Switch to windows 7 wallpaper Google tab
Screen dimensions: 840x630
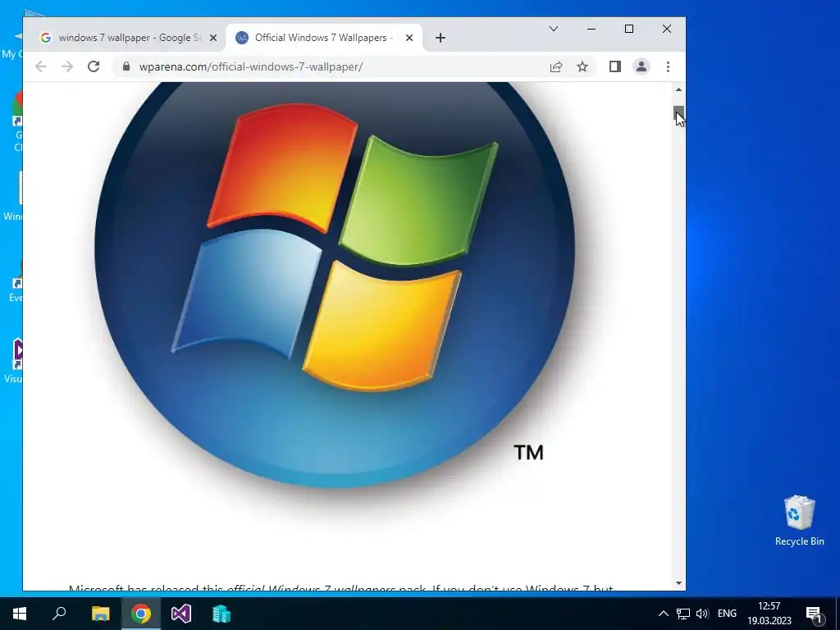point(129,38)
